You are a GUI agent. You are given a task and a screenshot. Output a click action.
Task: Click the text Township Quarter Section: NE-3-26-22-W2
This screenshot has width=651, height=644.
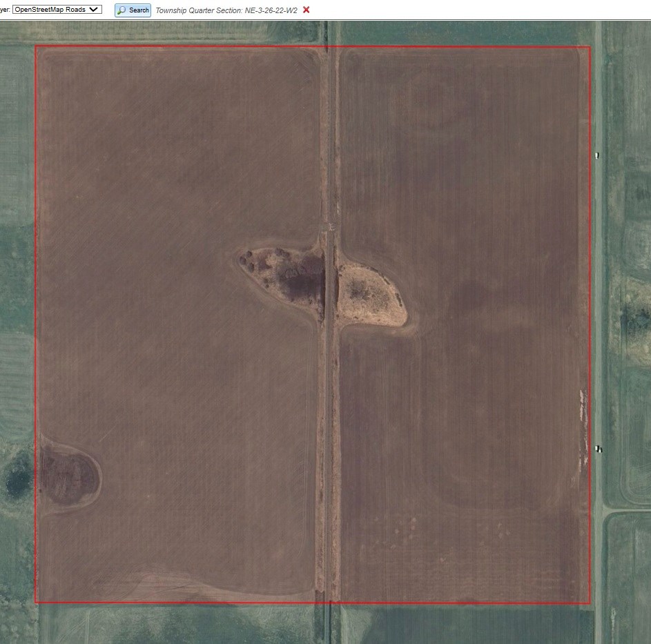click(x=226, y=10)
